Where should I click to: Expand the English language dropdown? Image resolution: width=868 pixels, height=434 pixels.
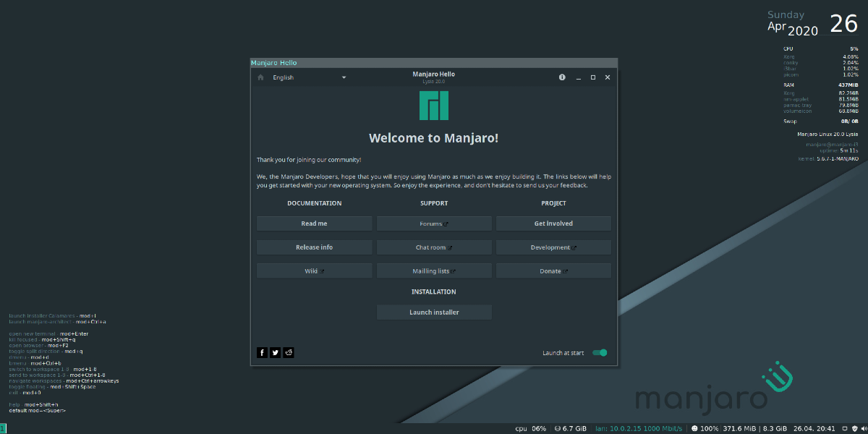pos(309,77)
